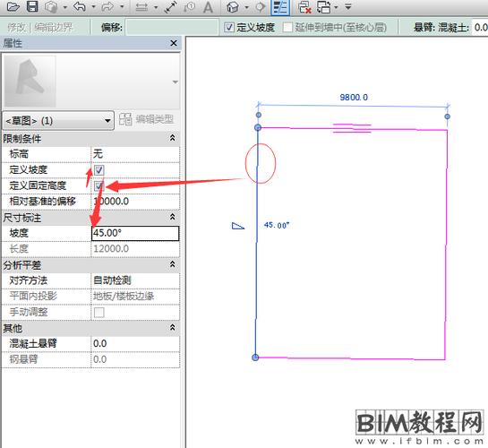Toggle the Thin Lines icon

click(280, 7)
